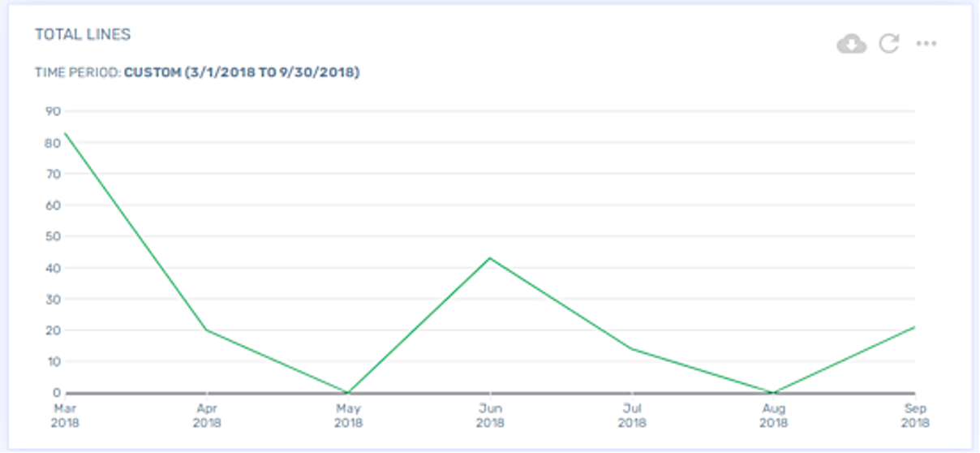
Task: Click the Apr 2018 x-axis label
Action: pyautogui.click(x=206, y=416)
